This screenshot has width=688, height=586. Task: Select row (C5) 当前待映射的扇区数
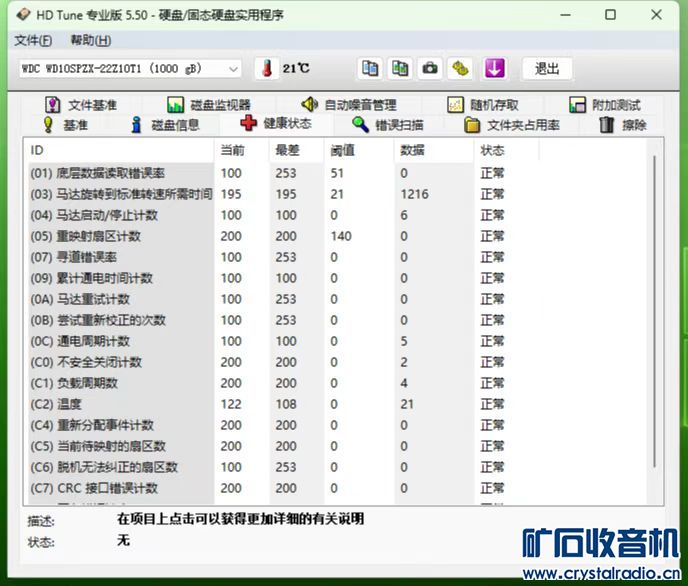coord(338,446)
